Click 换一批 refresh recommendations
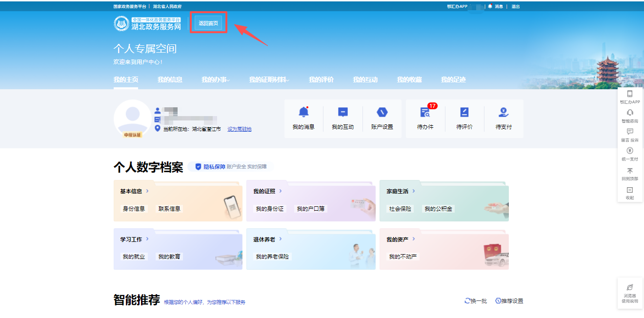 (x=476, y=301)
